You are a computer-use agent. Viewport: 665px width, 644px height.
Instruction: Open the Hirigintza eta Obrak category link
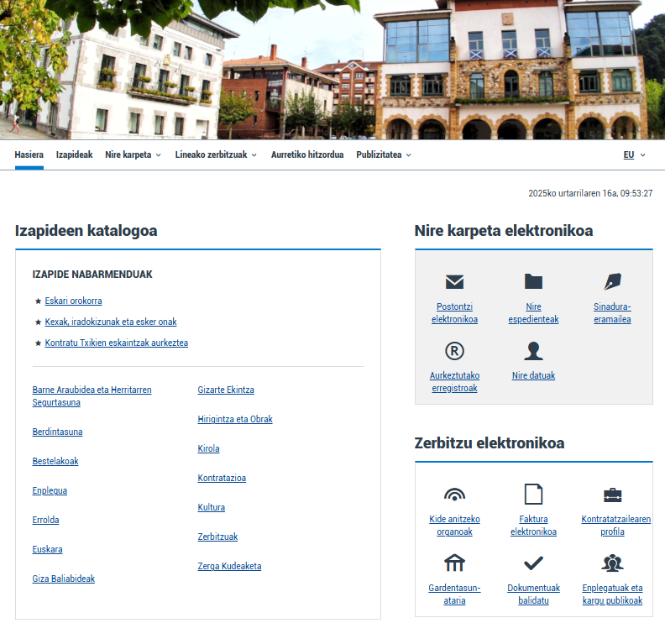pyautogui.click(x=235, y=419)
